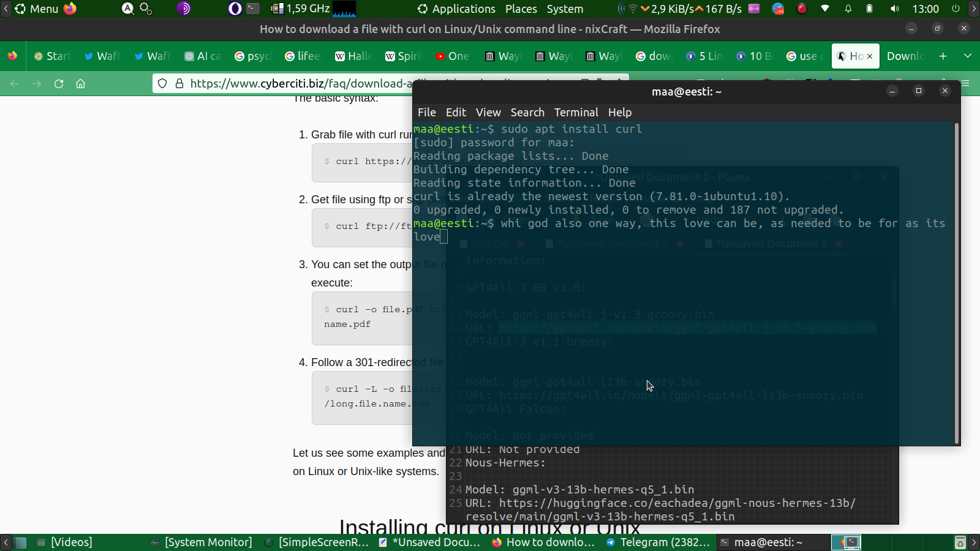Expand the list all tabs dropdown

pyautogui.click(x=968, y=56)
